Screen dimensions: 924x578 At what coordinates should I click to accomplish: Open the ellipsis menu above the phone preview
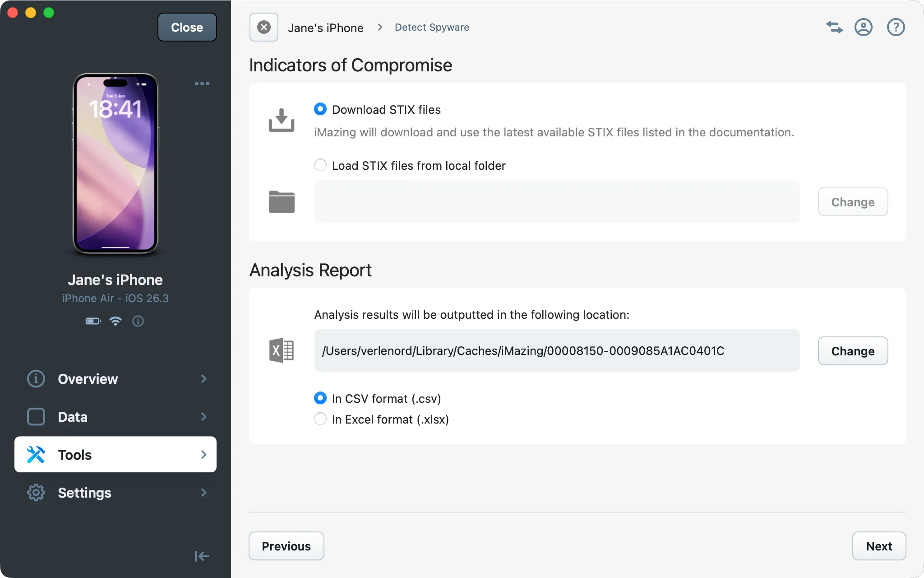(x=202, y=83)
